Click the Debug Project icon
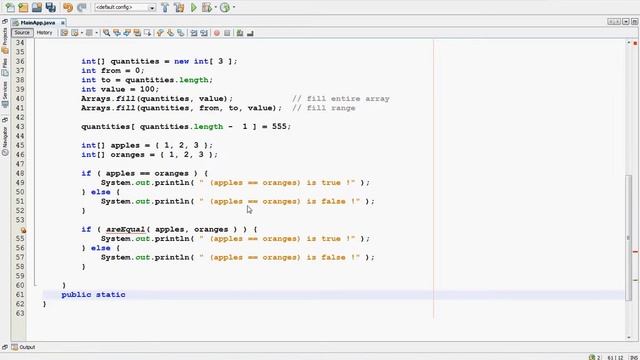640x360 pixels. (x=207, y=7)
